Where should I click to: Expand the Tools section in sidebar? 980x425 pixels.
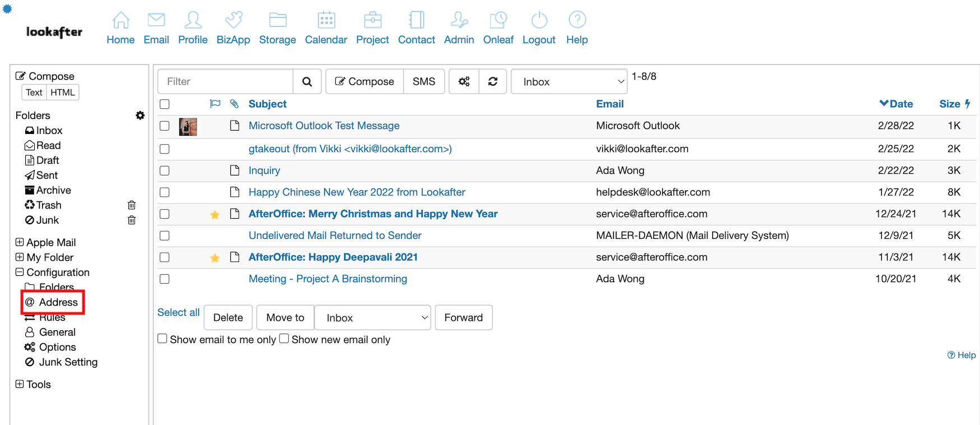tap(20, 384)
